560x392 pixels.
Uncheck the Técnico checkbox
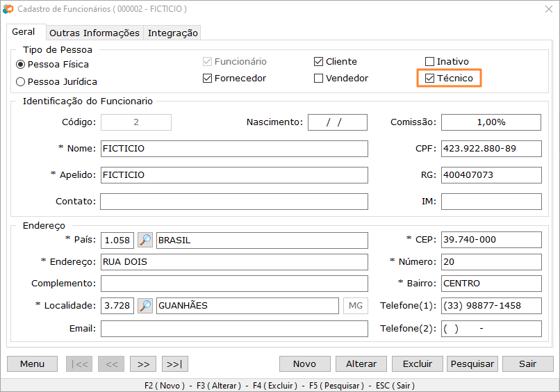430,79
